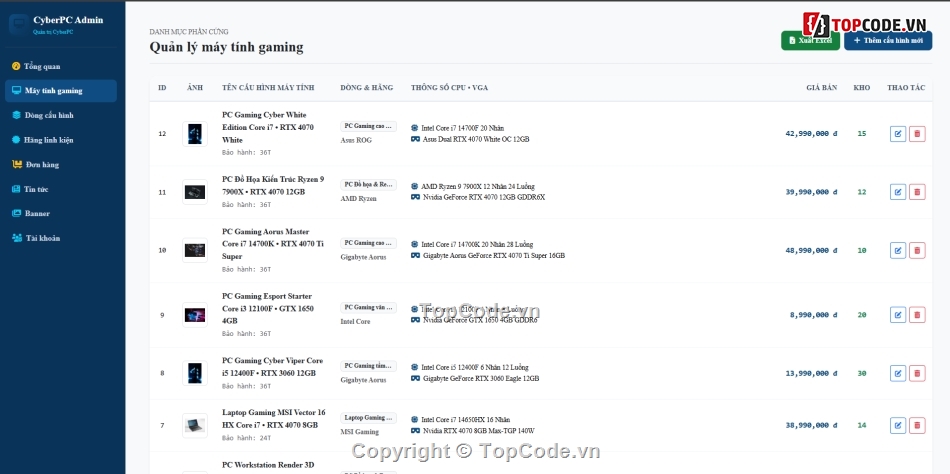The height and width of the screenshot is (474, 950).
Task: Click AMD Ryzen 9 7900X 12 Nhân 24 Luồng
Action: [477, 187]
